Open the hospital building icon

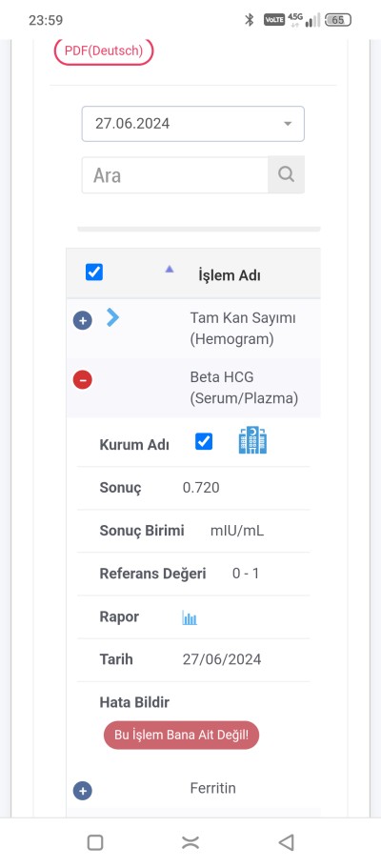point(252,440)
